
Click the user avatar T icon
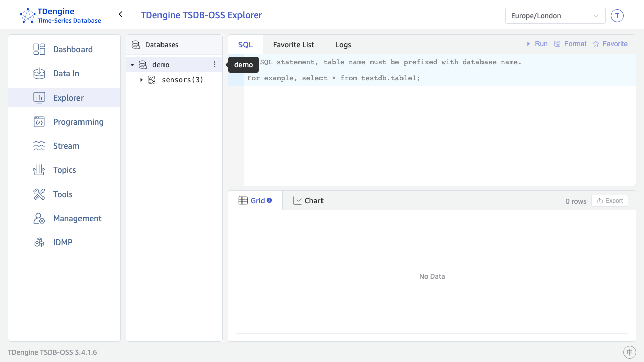point(617,16)
